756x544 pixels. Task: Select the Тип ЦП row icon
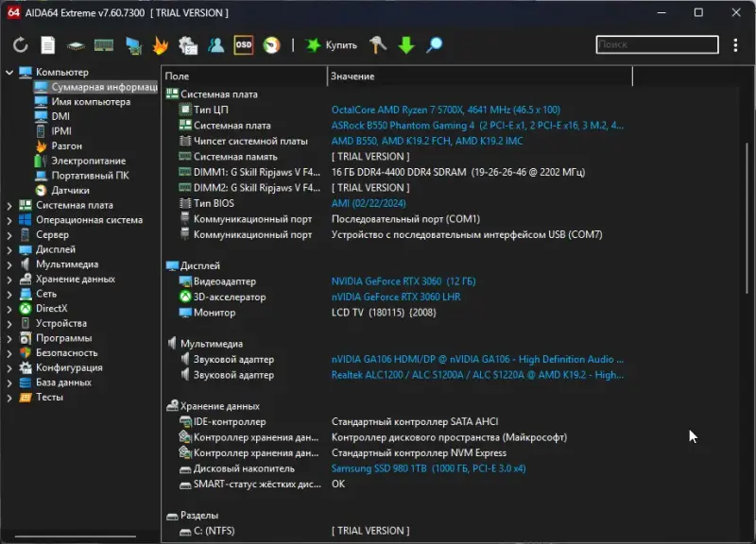tap(185, 110)
